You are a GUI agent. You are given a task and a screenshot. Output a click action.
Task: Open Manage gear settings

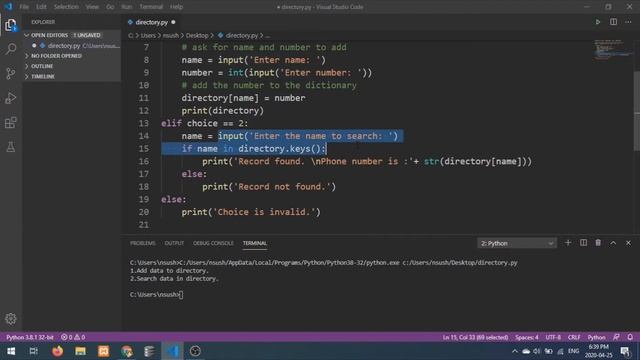point(11,319)
